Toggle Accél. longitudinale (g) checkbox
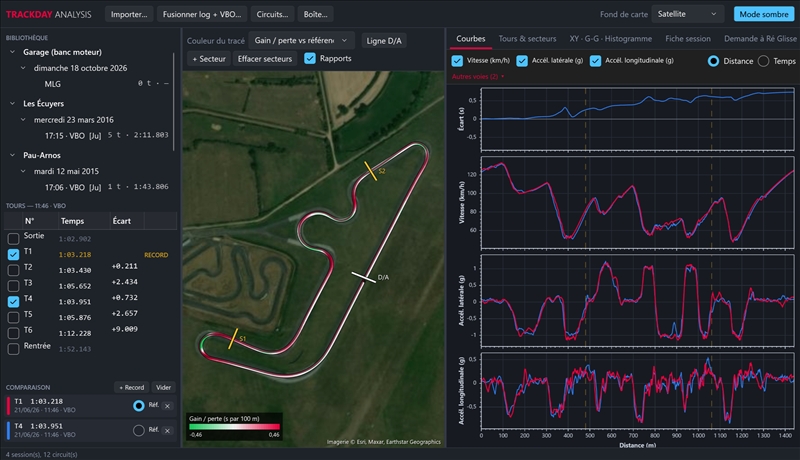Screen dimensions: 800x460 click(x=595, y=61)
